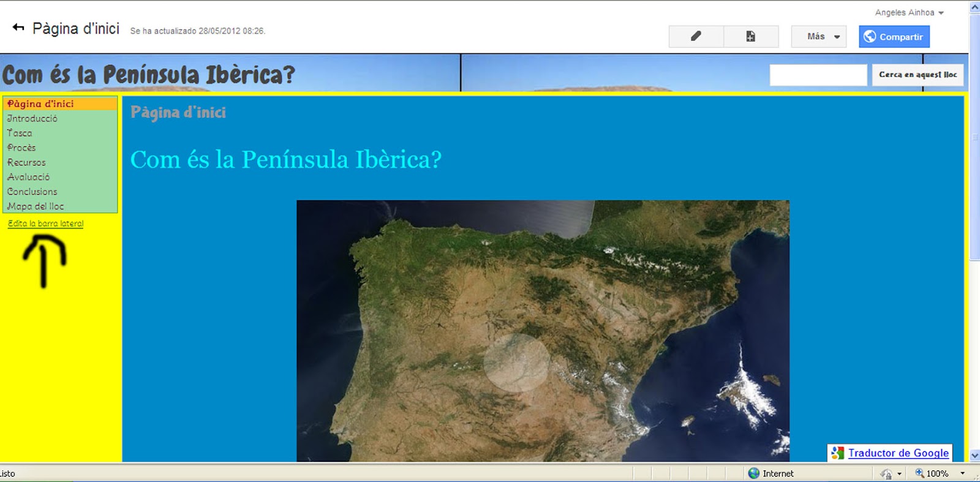Click the Google Translate icon
Image resolution: width=980 pixels, height=482 pixels.
point(837,453)
